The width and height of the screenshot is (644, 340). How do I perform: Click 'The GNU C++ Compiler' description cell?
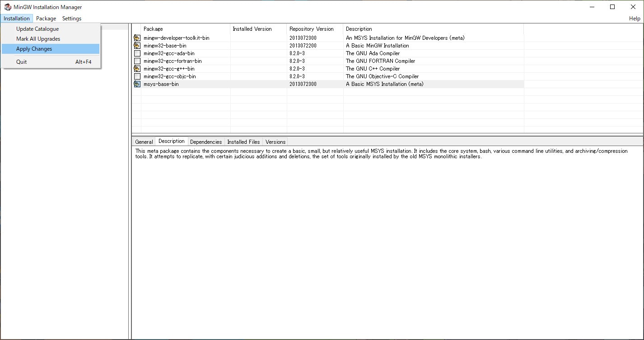[373, 69]
